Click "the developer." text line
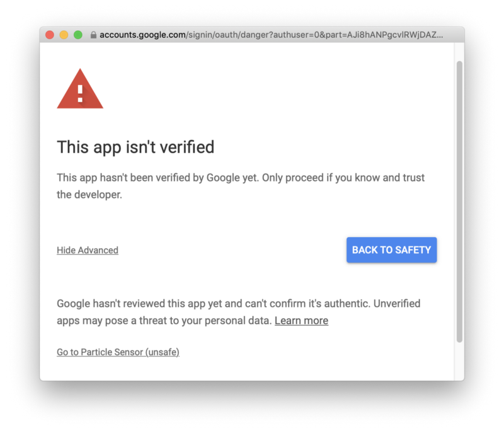504x433 pixels. click(89, 195)
